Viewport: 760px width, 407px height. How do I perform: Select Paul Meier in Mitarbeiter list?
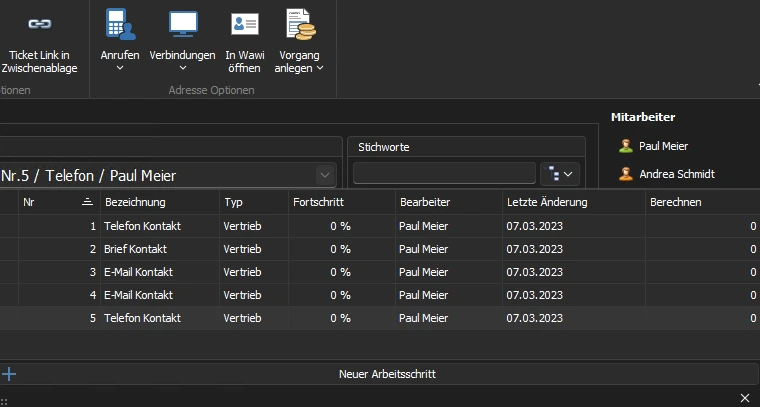tap(663, 146)
